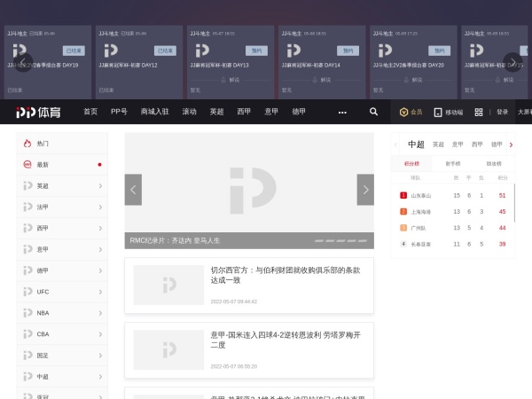This screenshot has height=399, width=532.
Task: Go to next carousel slide arrow
Action: (365, 190)
